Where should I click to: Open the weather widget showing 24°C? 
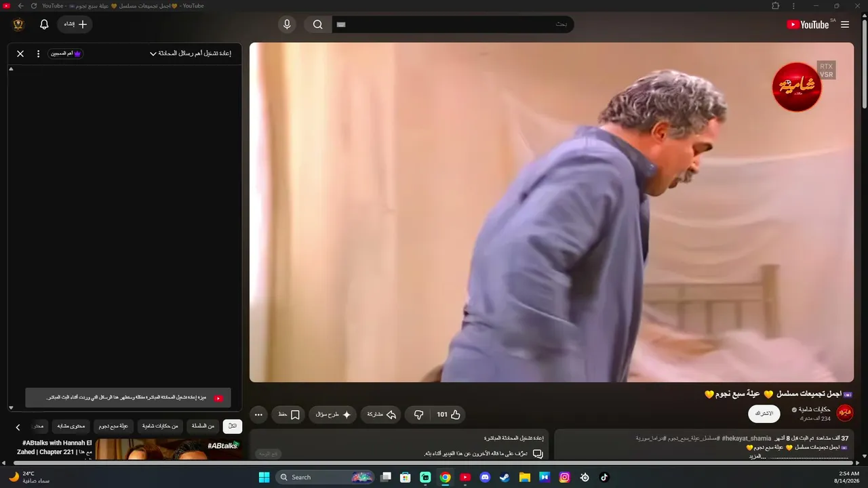coord(29,477)
